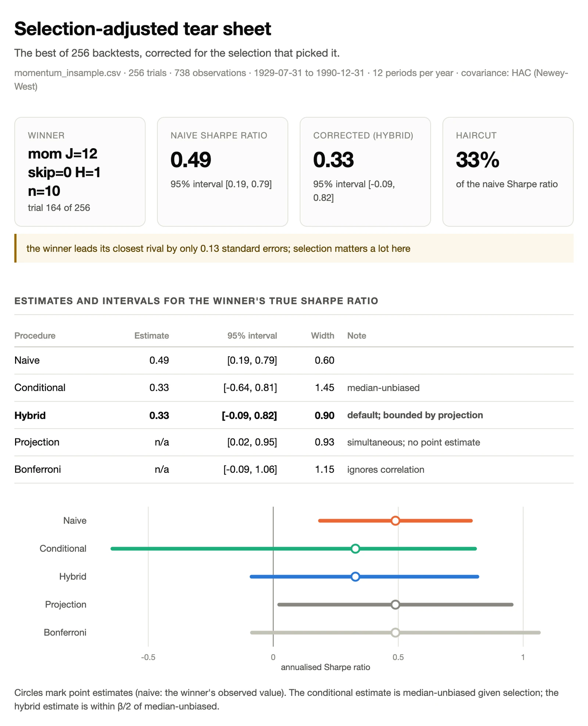This screenshot has height=726, width=588.
Task: Click the Width column header
Action: (x=323, y=336)
